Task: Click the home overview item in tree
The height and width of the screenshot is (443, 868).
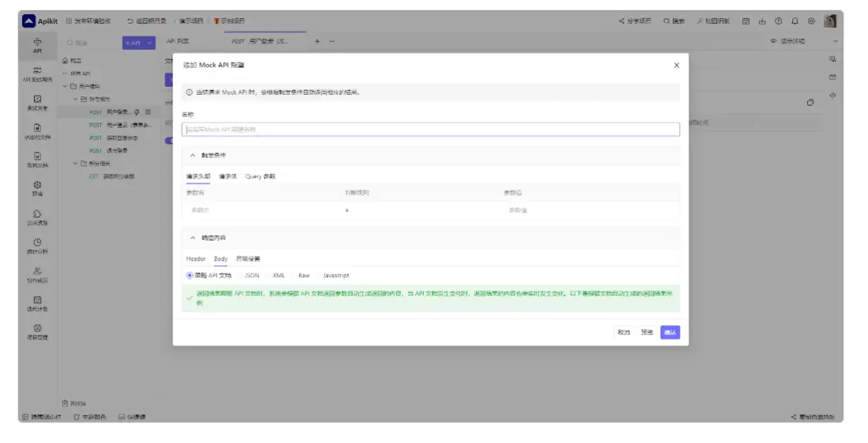Action: (72, 60)
